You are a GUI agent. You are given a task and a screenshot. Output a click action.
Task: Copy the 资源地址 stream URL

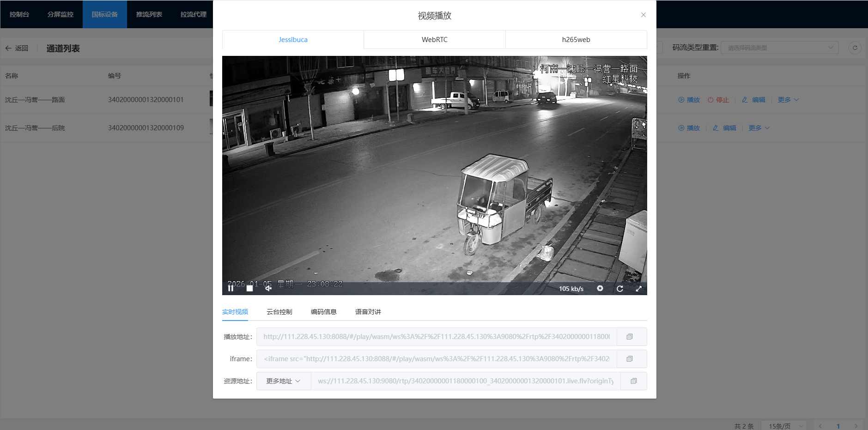coord(633,381)
